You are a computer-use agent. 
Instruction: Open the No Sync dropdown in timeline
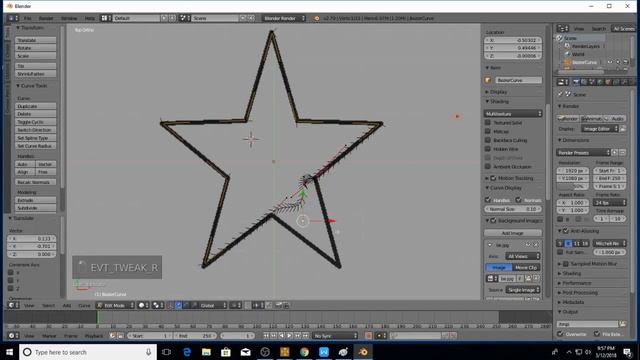(x=335, y=336)
